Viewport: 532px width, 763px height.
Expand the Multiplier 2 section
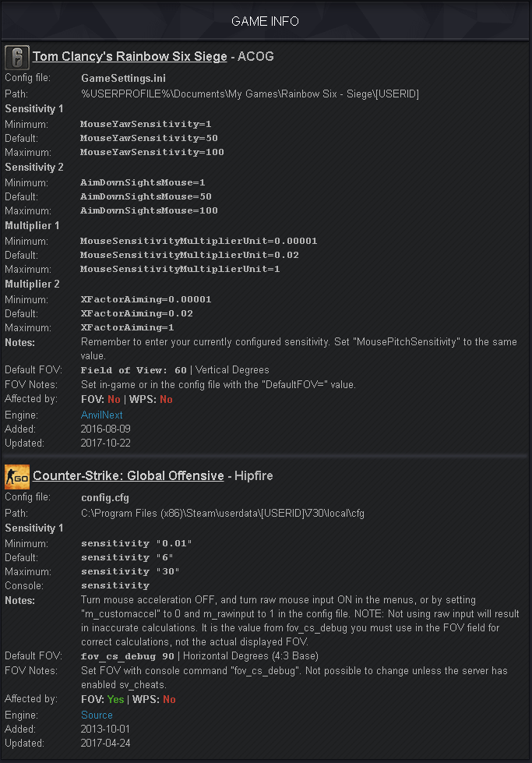pos(32,284)
